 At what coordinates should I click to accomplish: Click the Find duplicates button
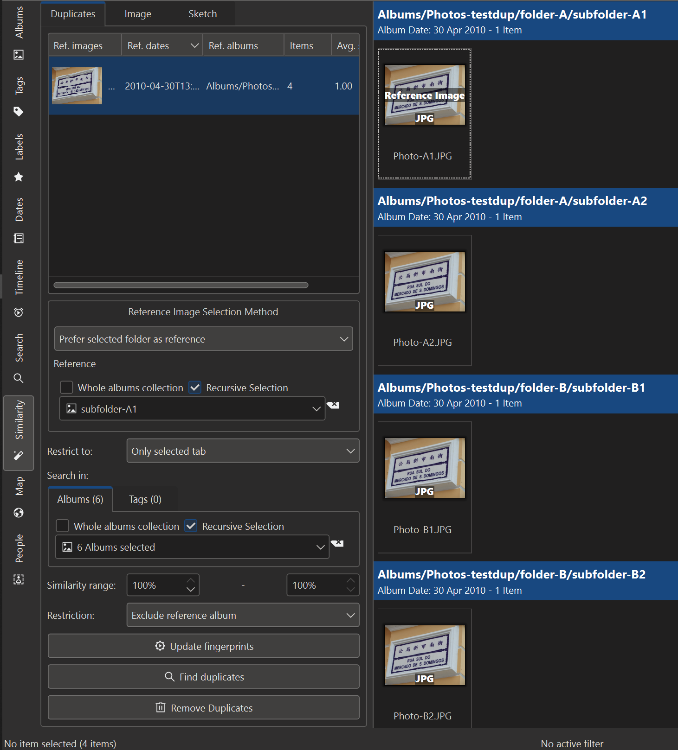click(204, 677)
